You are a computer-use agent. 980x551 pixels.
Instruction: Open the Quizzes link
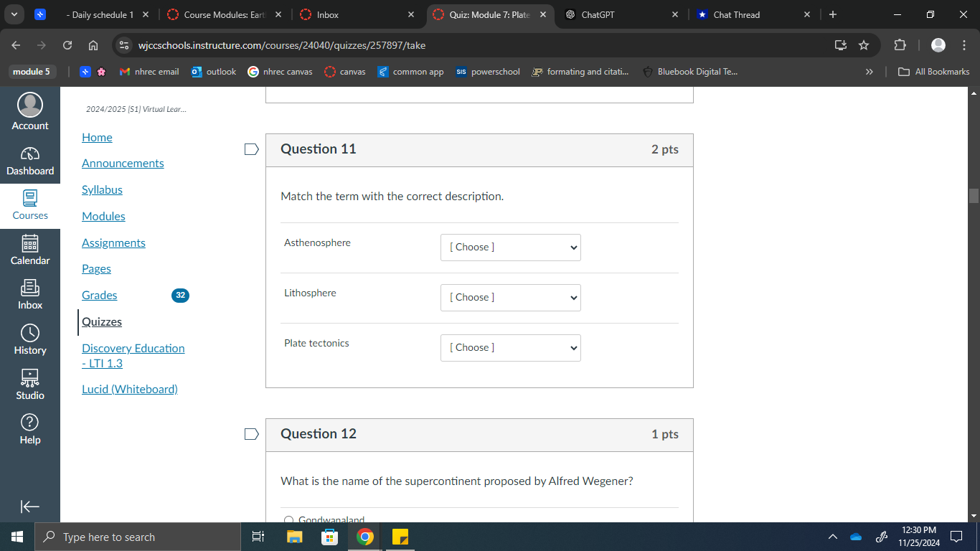tap(101, 321)
